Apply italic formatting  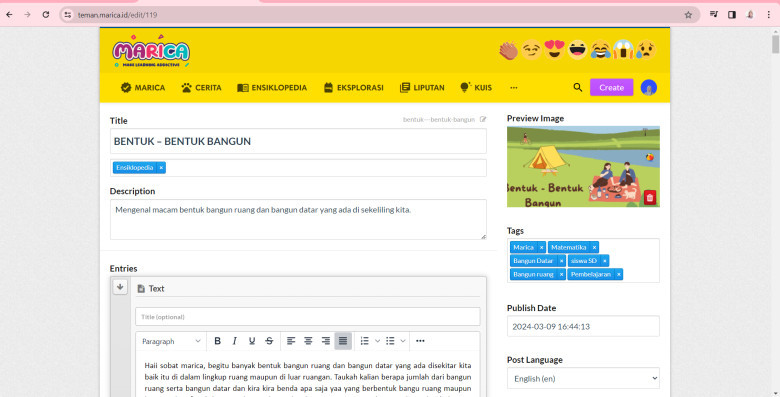234,341
